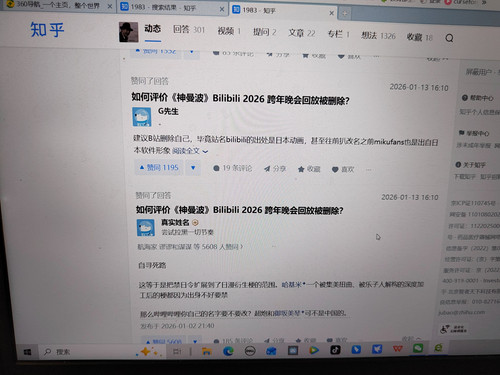This screenshot has height=375, width=500.
Task: Open the Windows Start menu
Action: point(27,352)
